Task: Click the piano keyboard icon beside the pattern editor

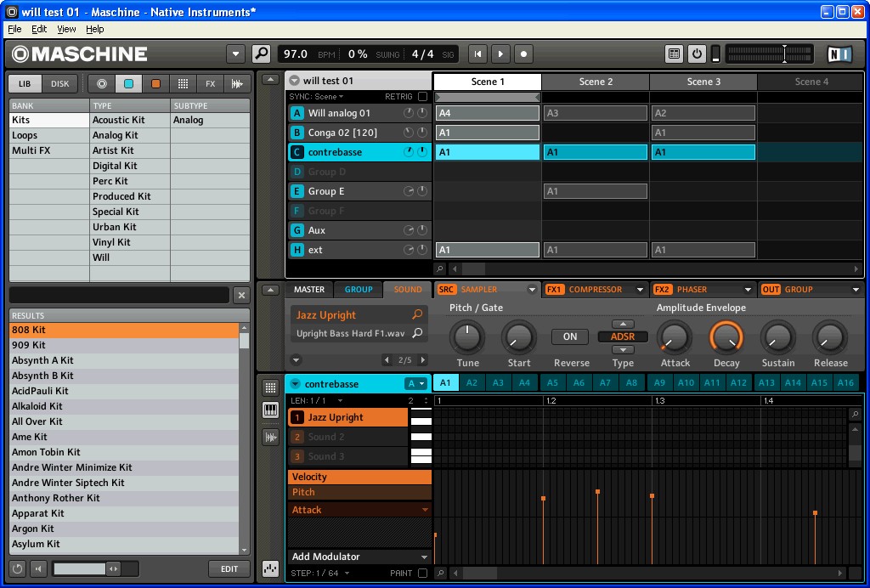Action: click(270, 410)
